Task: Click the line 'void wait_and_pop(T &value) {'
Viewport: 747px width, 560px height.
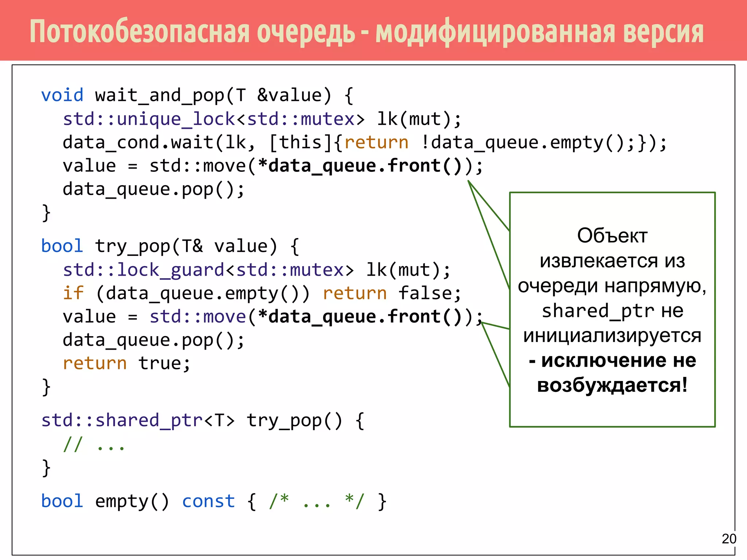Action: coord(197,96)
